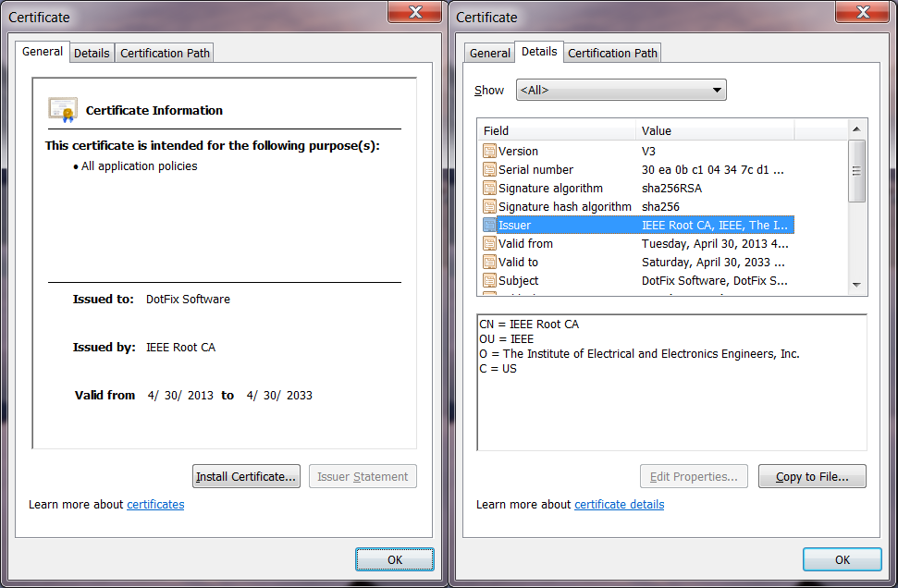Close the right Certificate window
This screenshot has width=898, height=588.
[x=863, y=12]
